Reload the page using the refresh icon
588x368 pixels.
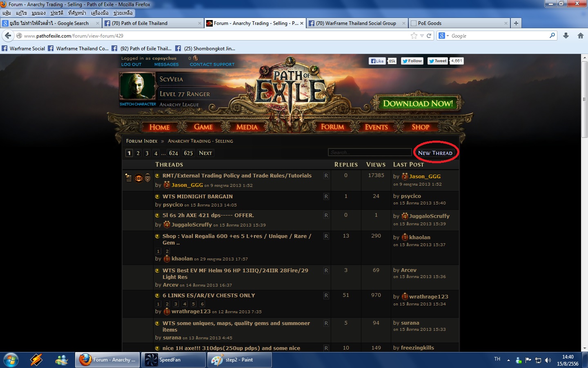429,36
